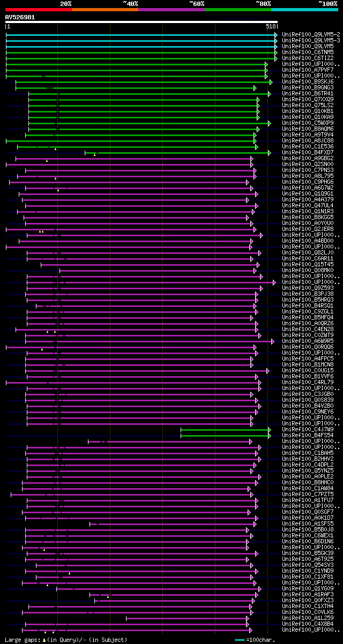Click the hit label UniRef100_B9SKJ6
Viewport: 343px width, 644px height.
coord(308,81)
